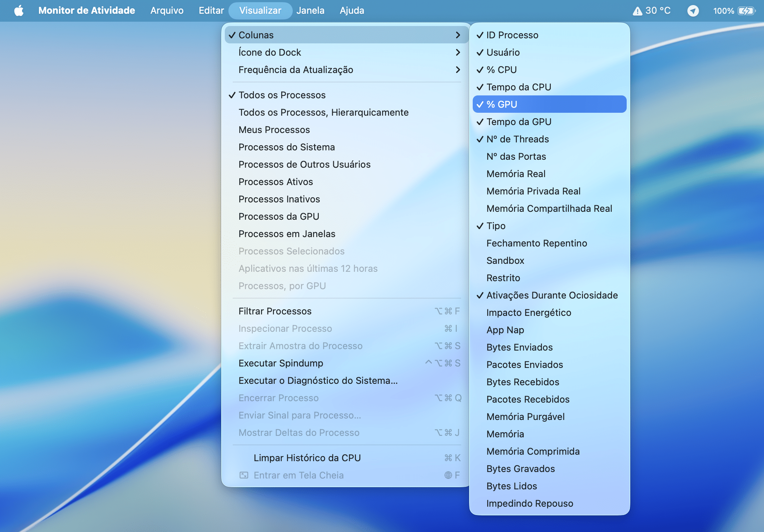Click Limpar Histórico da CPU
The width and height of the screenshot is (764, 532).
pyautogui.click(x=307, y=458)
